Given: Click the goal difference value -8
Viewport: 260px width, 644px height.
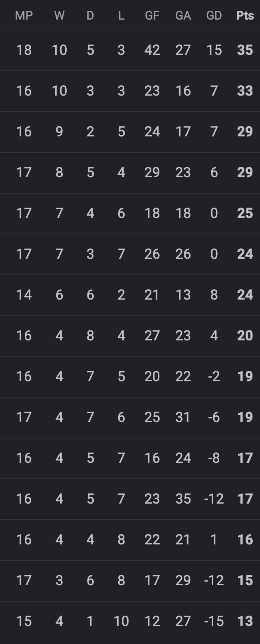Looking at the screenshot, I should pyautogui.click(x=214, y=458).
